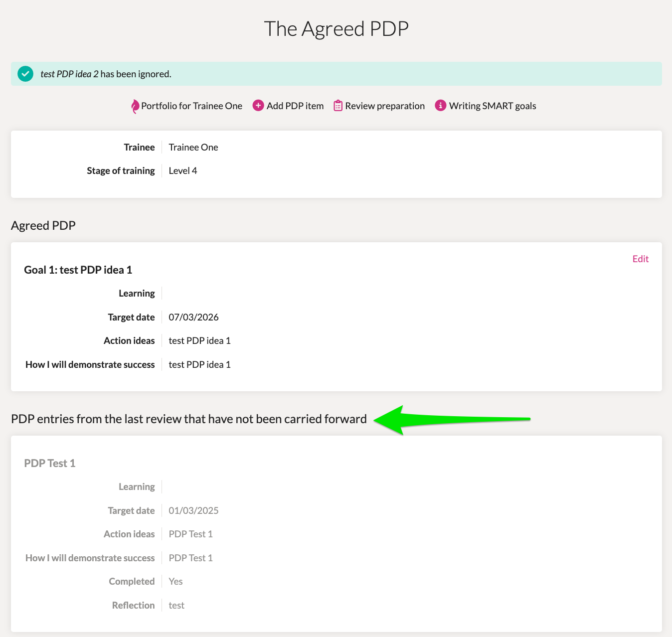Click The Agreed PDP page title

pyautogui.click(x=336, y=29)
